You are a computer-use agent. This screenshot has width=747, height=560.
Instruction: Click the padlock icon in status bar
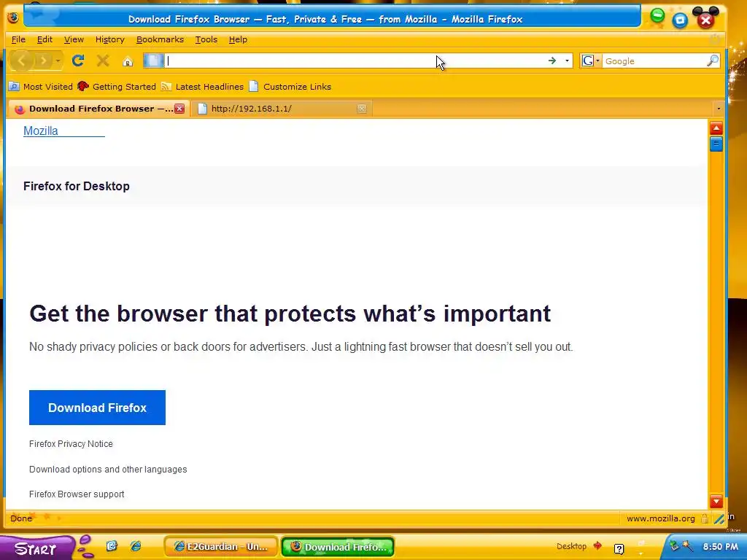tap(704, 518)
